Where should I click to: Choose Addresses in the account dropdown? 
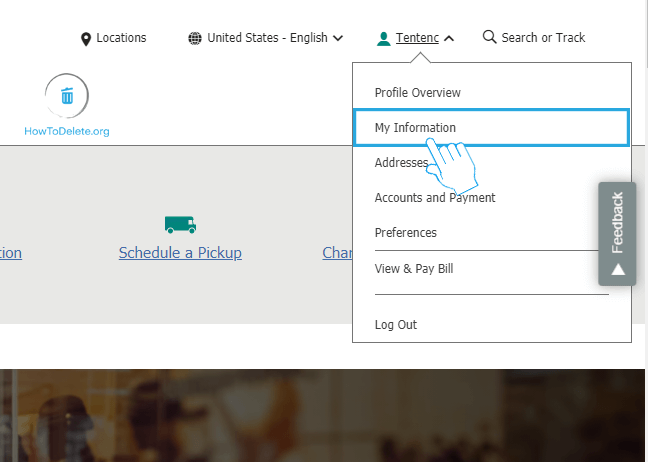point(400,163)
